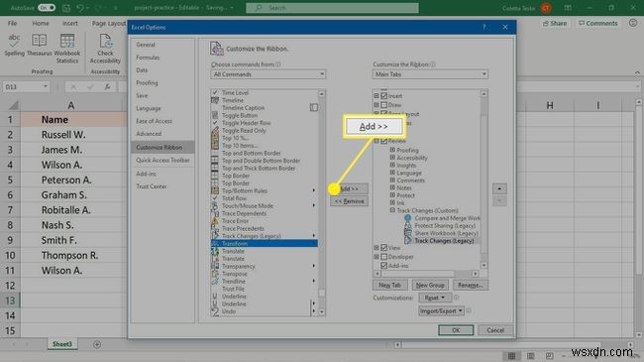Viewport: 644px width, 362px height.
Task: Click the Top 10 Items command icon
Action: pos(215,146)
